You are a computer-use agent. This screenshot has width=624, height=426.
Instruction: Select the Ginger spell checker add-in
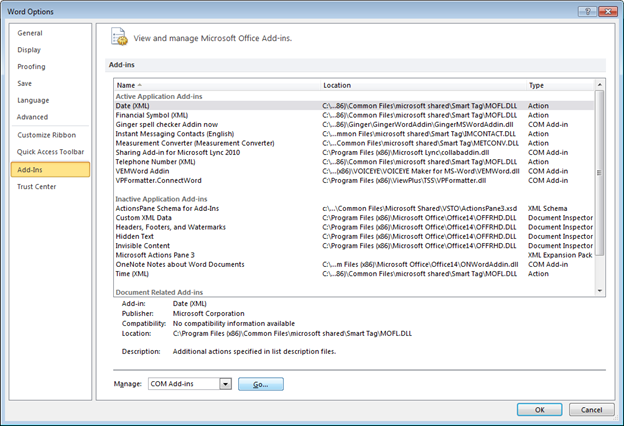pyautogui.click(x=175, y=124)
